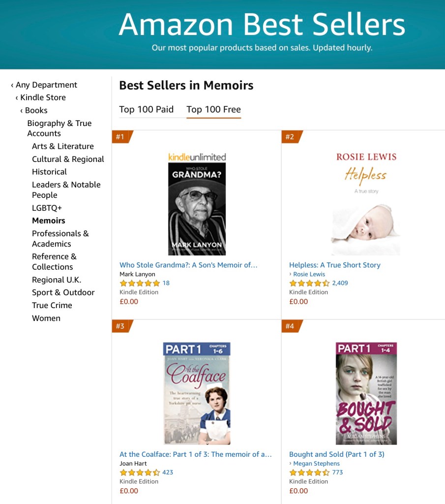Go up to the Books category
The image size is (445, 504).
(36, 110)
